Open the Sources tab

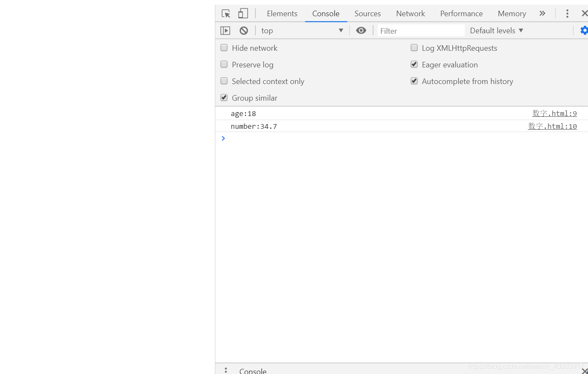(368, 14)
